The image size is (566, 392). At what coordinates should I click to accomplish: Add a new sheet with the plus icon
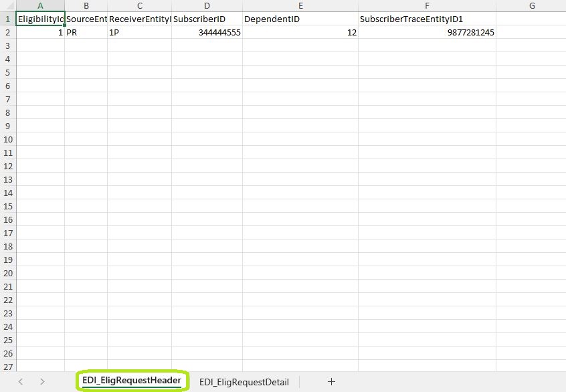tap(331, 381)
